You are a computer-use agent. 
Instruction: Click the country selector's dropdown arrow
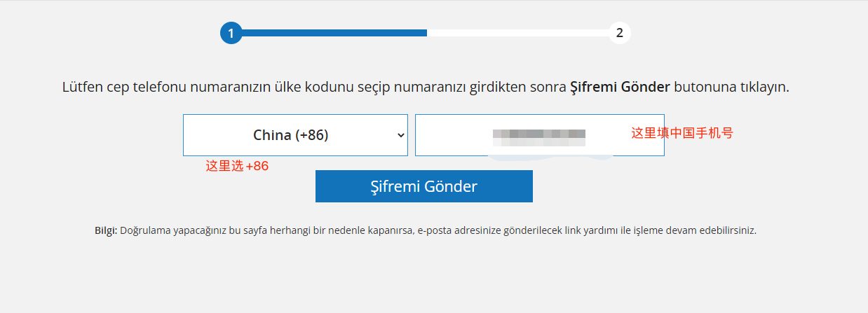(x=401, y=135)
